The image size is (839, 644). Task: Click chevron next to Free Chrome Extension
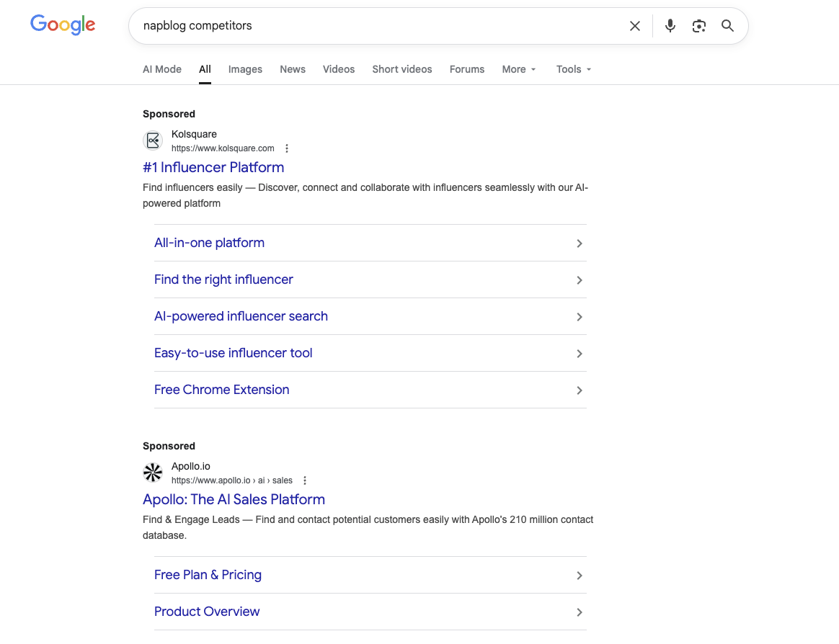click(x=579, y=390)
